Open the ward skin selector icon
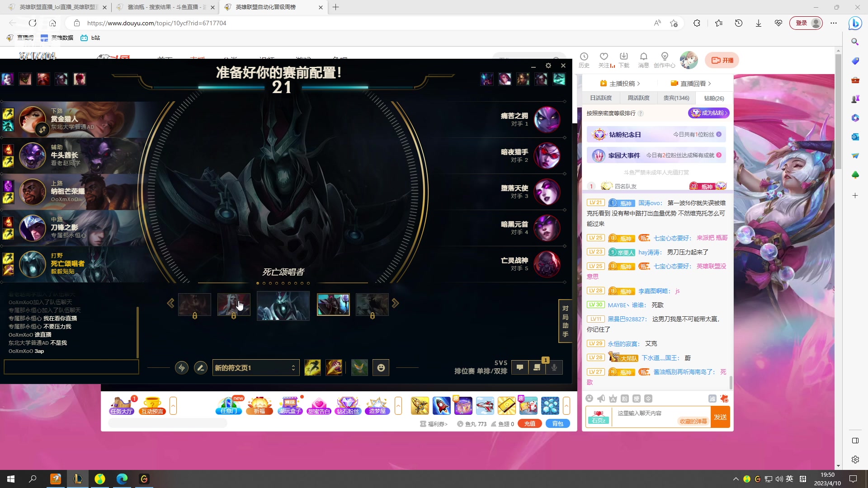The image size is (868, 488). point(359,368)
